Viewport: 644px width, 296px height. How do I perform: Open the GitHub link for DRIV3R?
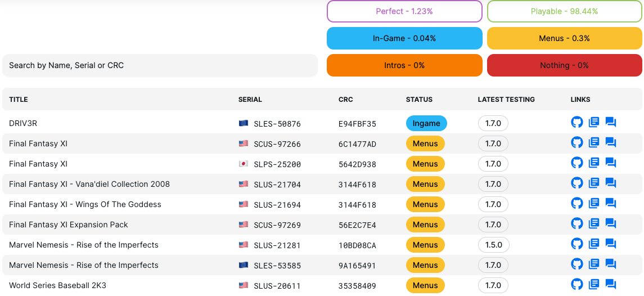pos(577,123)
